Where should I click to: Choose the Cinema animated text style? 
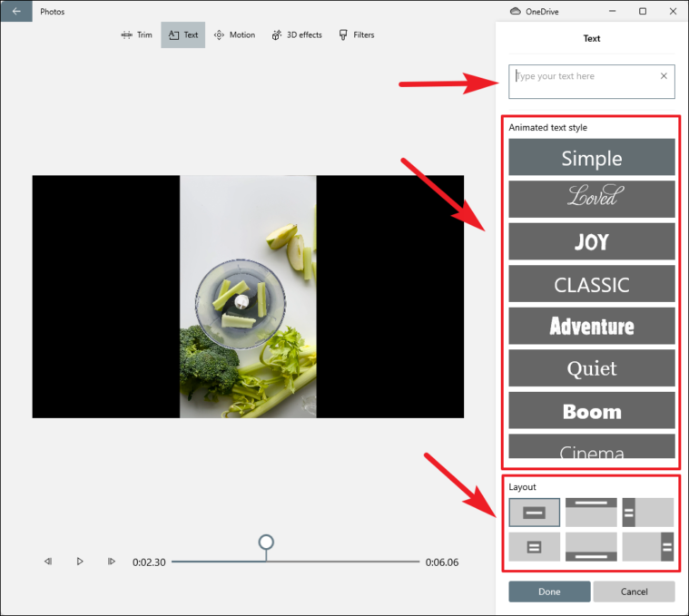coord(592,446)
